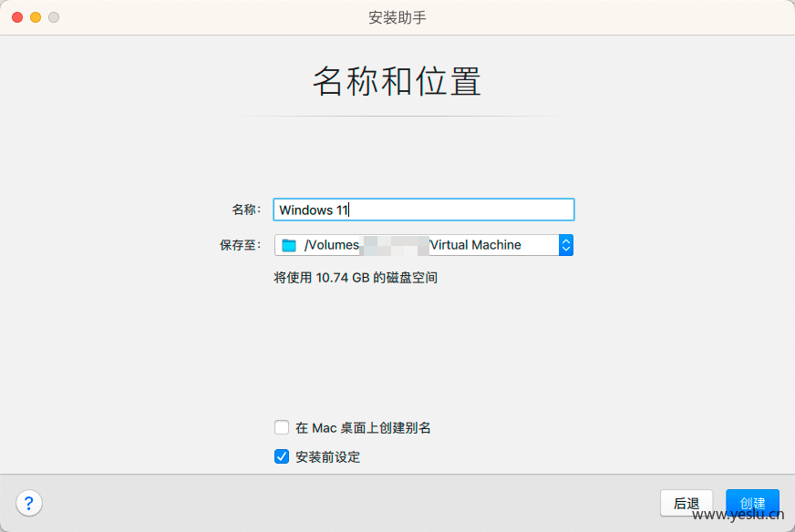Enable creating an alias on Mac desktop
Viewport: 795px width, 532px height.
[282, 427]
